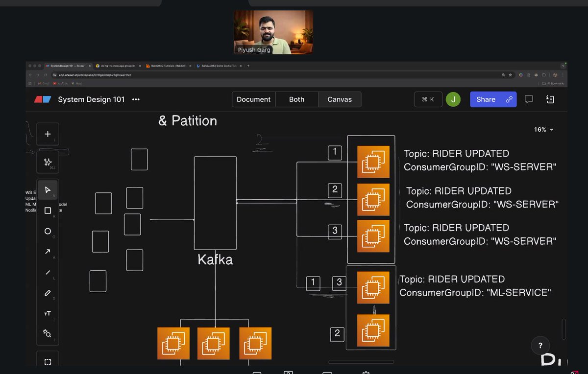
Task: Switch to Document view
Action: [253, 99]
